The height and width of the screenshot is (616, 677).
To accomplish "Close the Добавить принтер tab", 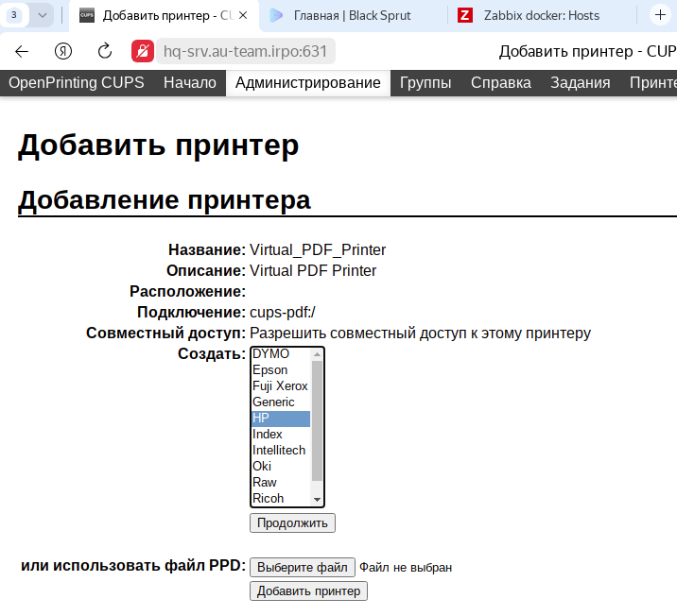I will click(243, 15).
